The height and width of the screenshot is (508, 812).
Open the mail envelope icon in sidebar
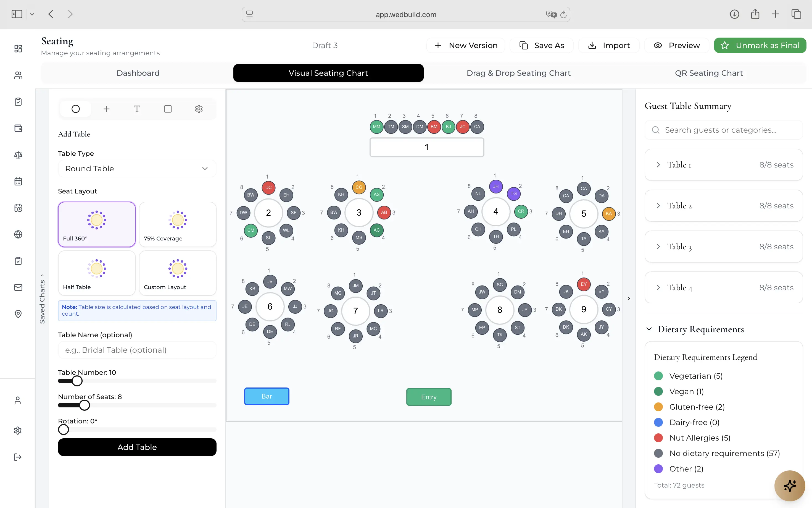pyautogui.click(x=18, y=288)
